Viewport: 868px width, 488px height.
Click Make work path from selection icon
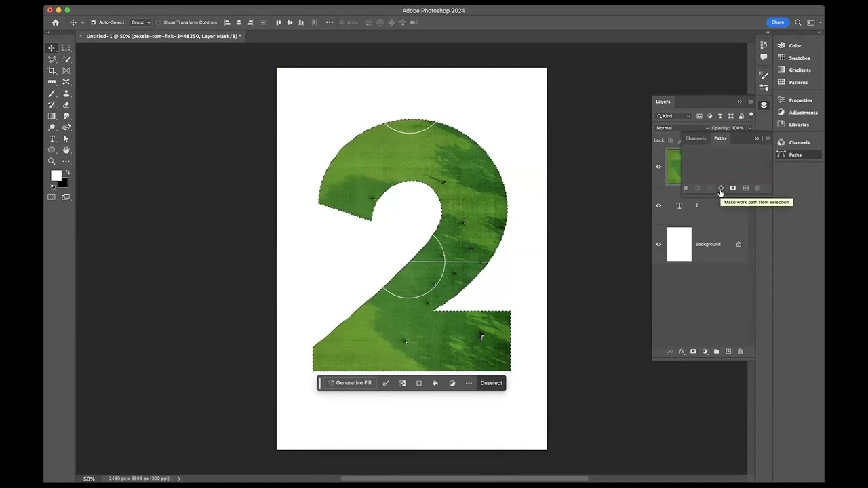tap(721, 188)
